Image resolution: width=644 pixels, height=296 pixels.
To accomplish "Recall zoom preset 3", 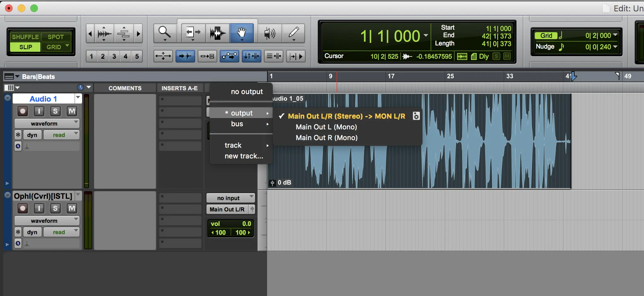I will 114,56.
